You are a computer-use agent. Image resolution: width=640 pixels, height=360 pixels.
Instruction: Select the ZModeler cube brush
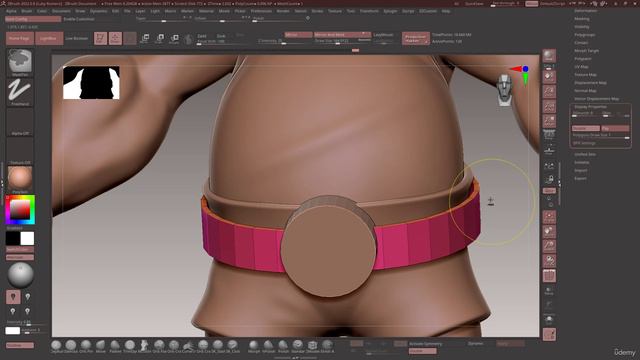(x=312, y=346)
